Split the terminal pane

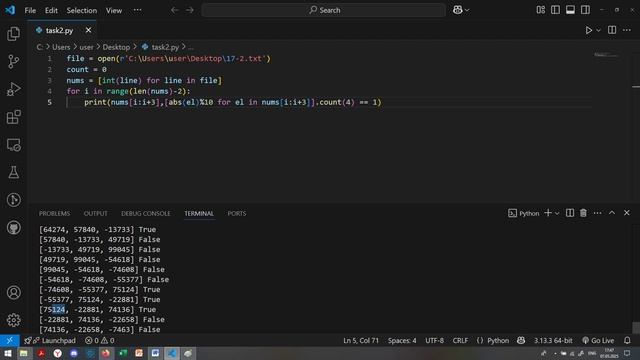(x=570, y=213)
